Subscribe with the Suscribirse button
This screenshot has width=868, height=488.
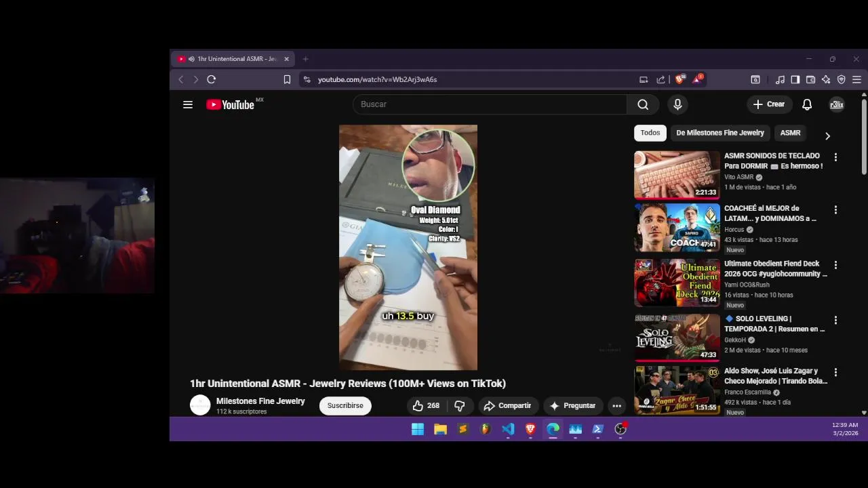345,405
